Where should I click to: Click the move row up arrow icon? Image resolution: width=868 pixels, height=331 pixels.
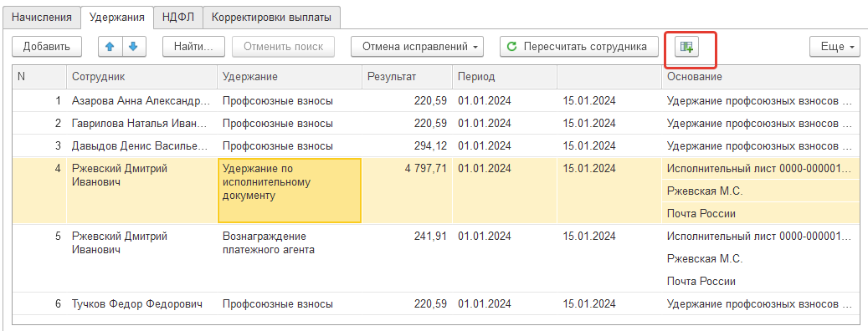[x=110, y=47]
